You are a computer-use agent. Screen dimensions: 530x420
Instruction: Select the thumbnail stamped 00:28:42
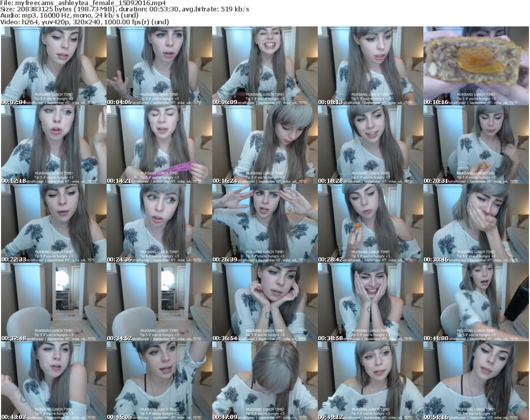pyautogui.click(x=371, y=224)
